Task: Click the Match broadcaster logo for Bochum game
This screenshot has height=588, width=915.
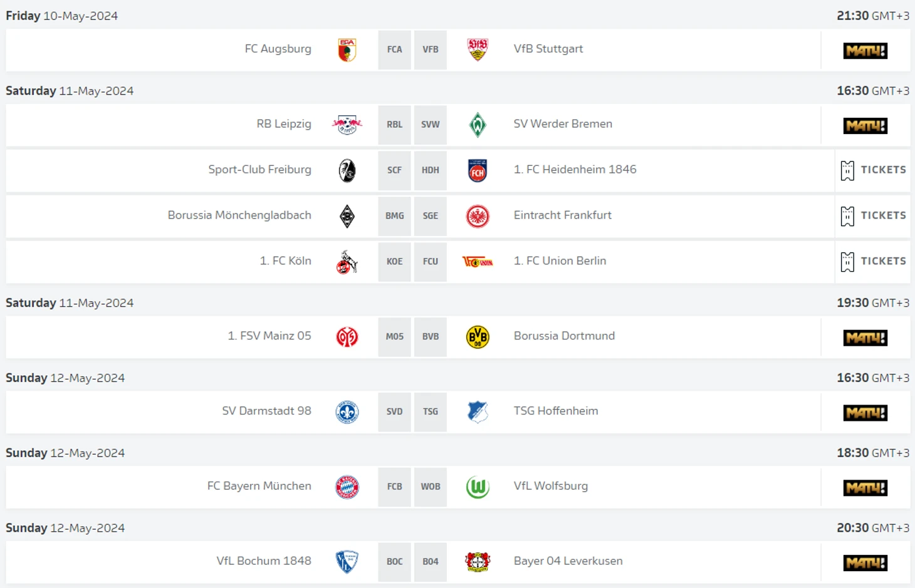Action: (x=865, y=563)
